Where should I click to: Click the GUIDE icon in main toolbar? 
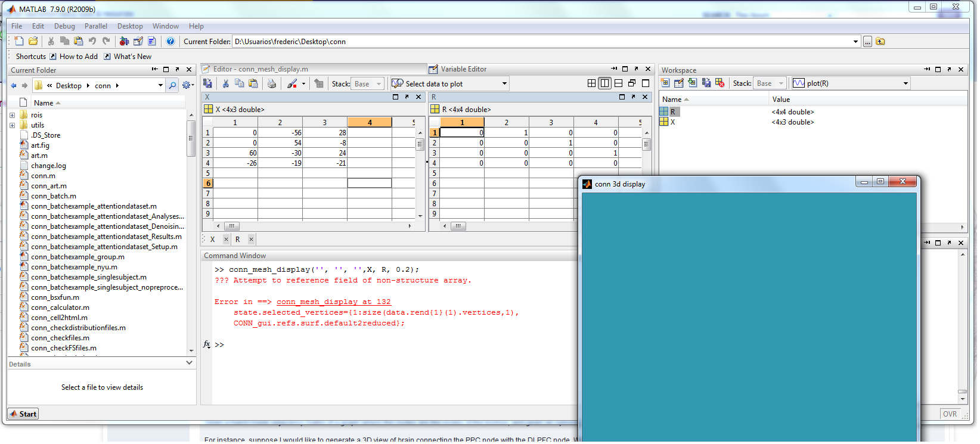(138, 41)
